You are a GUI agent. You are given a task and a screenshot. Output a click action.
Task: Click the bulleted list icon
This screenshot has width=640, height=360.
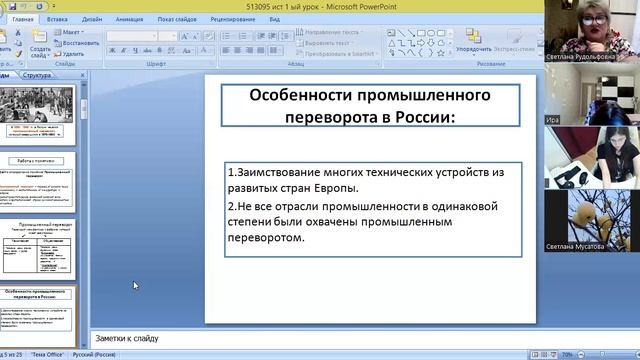227,36
